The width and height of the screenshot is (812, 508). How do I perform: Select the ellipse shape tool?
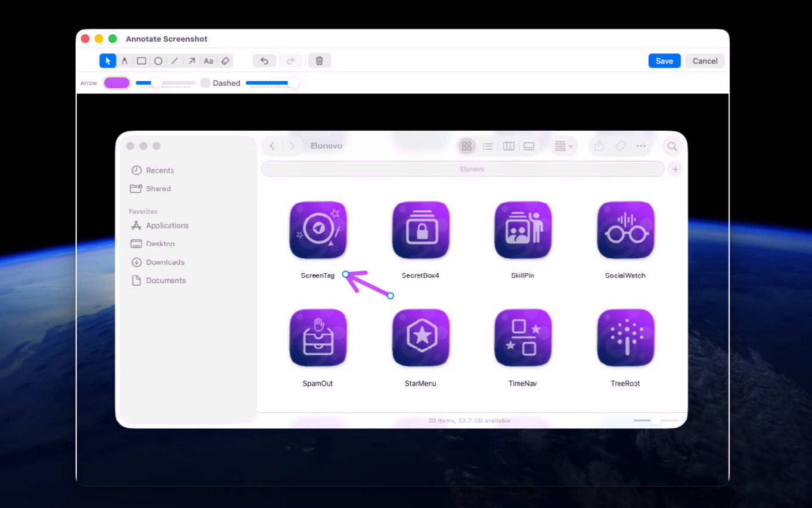pyautogui.click(x=158, y=61)
